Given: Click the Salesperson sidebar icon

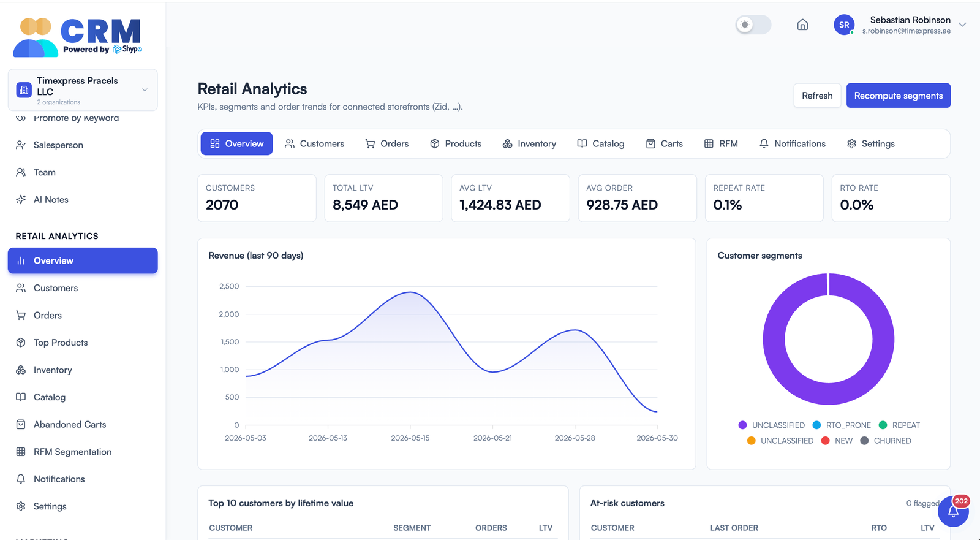Looking at the screenshot, I should point(21,145).
